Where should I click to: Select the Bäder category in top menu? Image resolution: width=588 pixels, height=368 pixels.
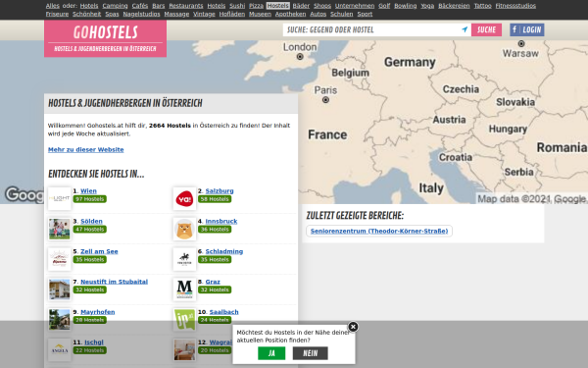(301, 6)
